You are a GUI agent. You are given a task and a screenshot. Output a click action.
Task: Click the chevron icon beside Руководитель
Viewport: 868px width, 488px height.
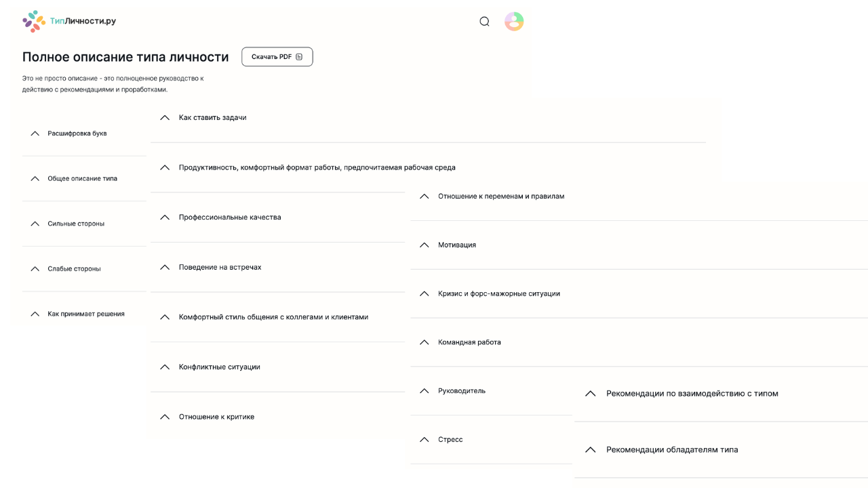point(425,391)
